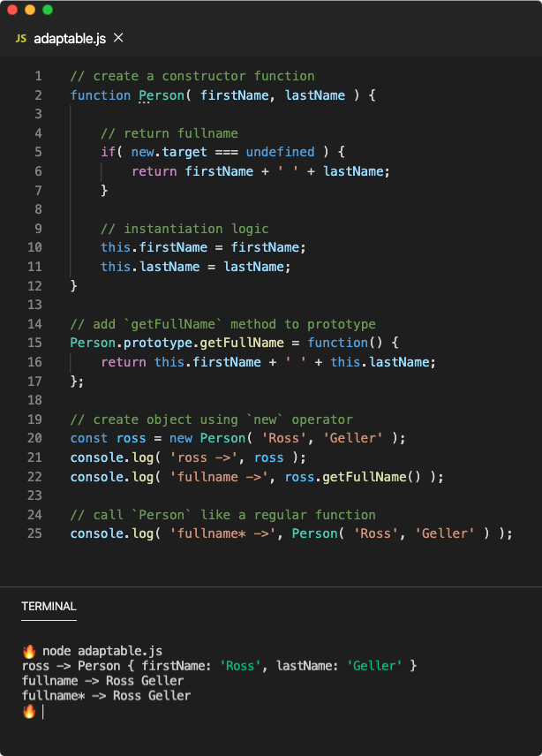The height and width of the screenshot is (756, 542).
Task: Click the create a constructor function comment
Action: [x=192, y=76]
